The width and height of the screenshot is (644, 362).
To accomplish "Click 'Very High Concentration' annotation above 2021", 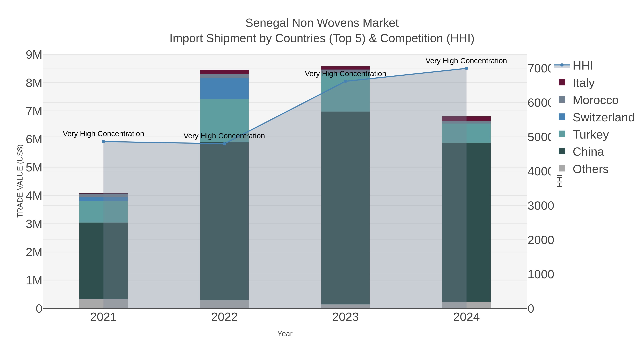I will coord(104,134).
